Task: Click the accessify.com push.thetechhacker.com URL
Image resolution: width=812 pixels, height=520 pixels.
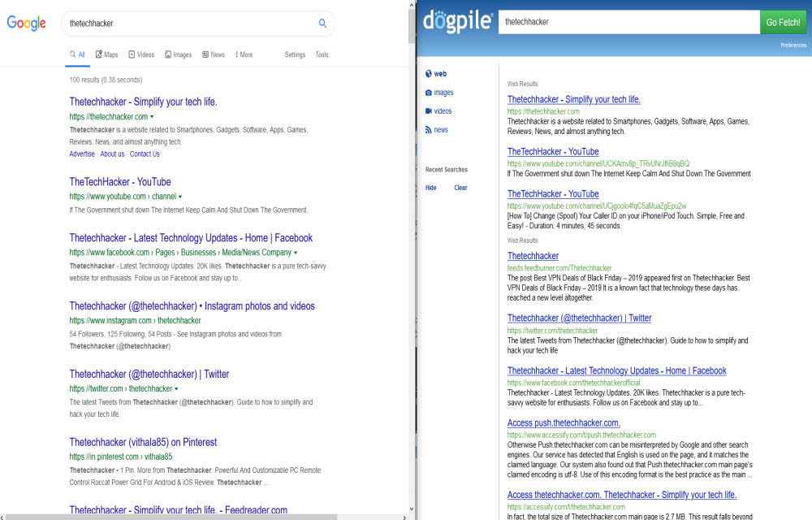Action: click(x=581, y=435)
